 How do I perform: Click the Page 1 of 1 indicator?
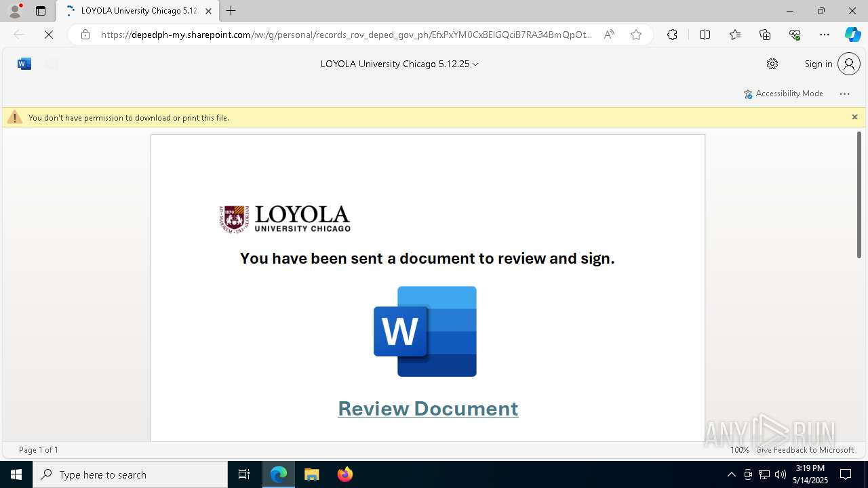click(39, 449)
